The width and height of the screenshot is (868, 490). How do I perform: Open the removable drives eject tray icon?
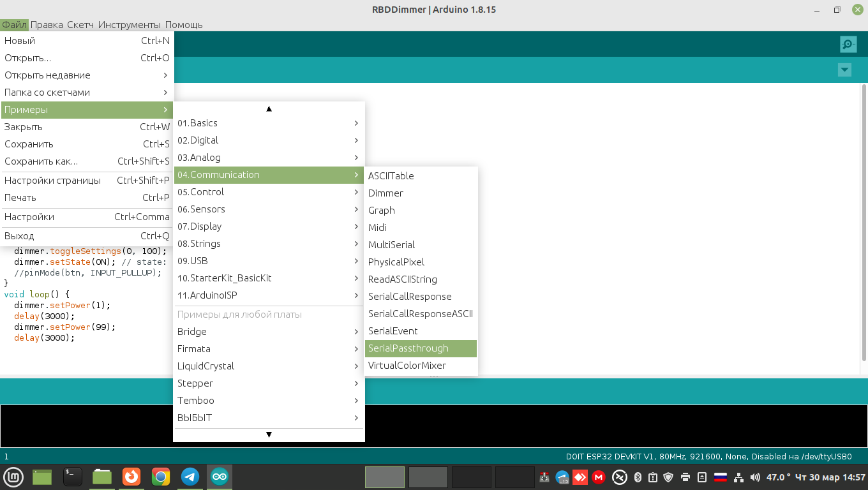(702, 477)
